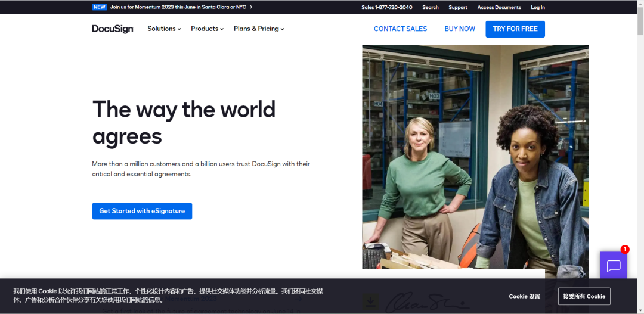Open the purple chat widget icon
This screenshot has width=644, height=314.
tap(613, 265)
